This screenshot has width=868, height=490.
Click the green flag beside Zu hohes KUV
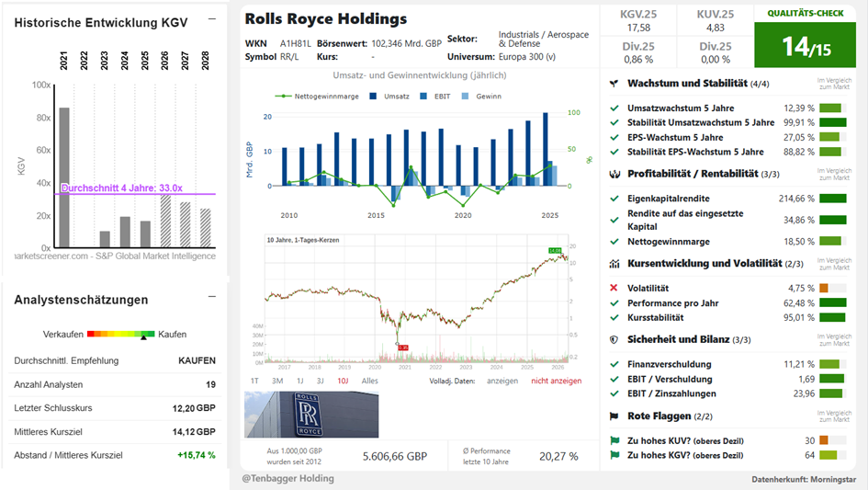point(614,440)
